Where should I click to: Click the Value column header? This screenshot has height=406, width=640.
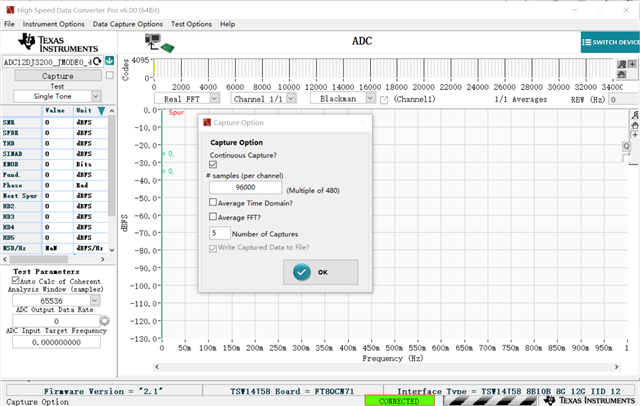pos(55,111)
